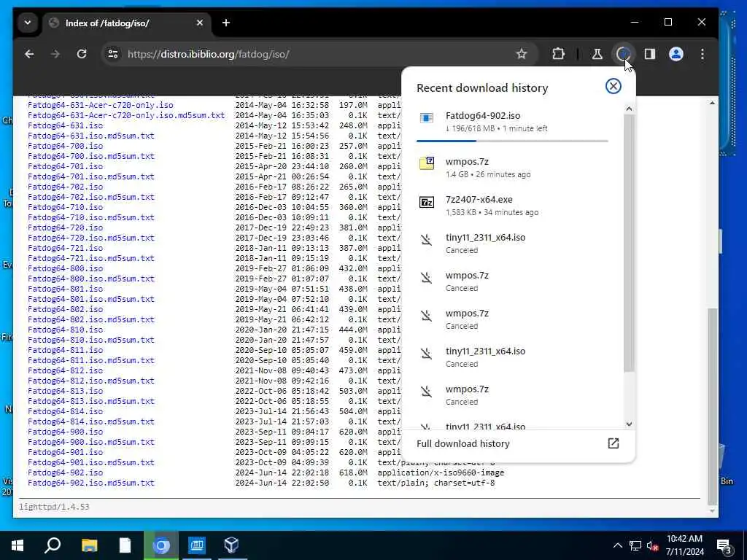Open Fatdog64-900.iso link
The height and width of the screenshot is (560, 747).
[x=65, y=432]
